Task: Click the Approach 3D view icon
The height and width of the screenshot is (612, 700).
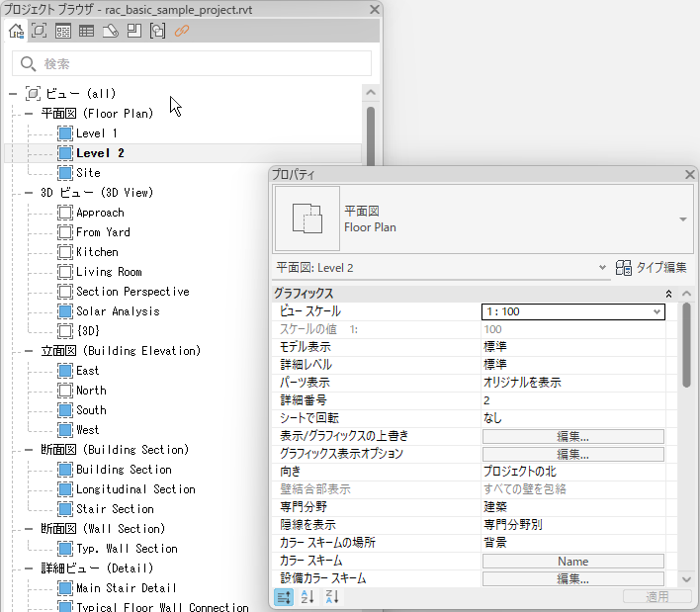Action: (65, 213)
